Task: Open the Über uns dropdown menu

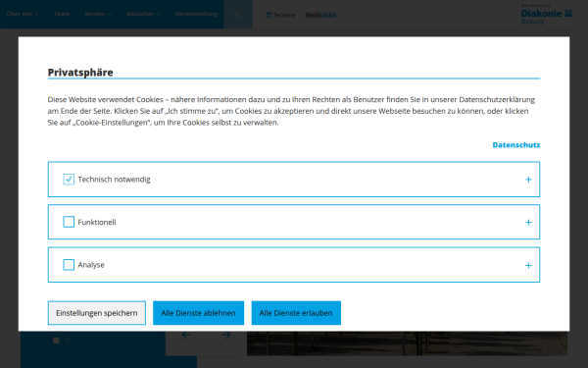Action: coord(23,14)
